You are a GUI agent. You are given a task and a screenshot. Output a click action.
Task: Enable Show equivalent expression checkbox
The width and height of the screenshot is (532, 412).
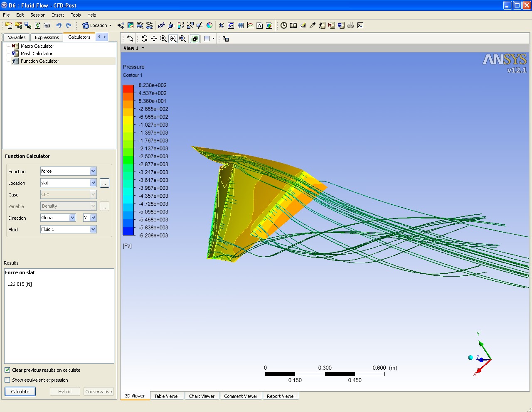pyautogui.click(x=7, y=380)
